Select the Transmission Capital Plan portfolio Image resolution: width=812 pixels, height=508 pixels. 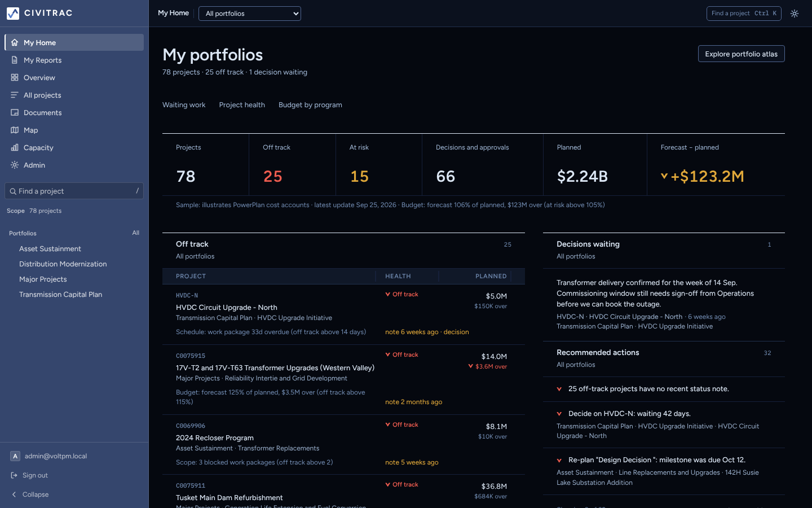point(61,295)
